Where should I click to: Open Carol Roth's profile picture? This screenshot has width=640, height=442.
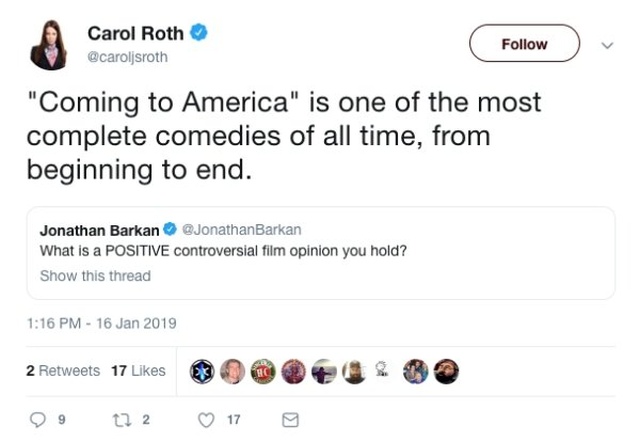pos(48,45)
